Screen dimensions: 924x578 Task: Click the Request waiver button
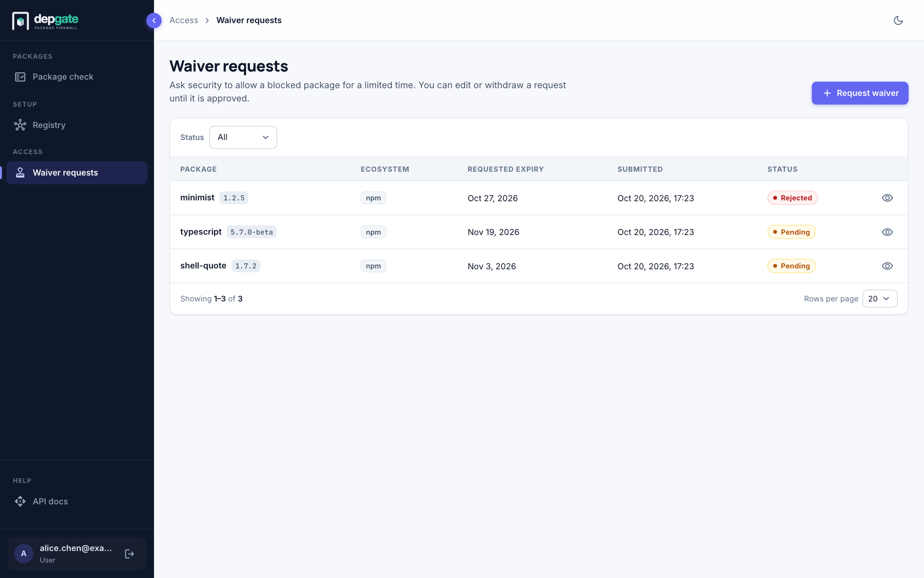pyautogui.click(x=860, y=93)
